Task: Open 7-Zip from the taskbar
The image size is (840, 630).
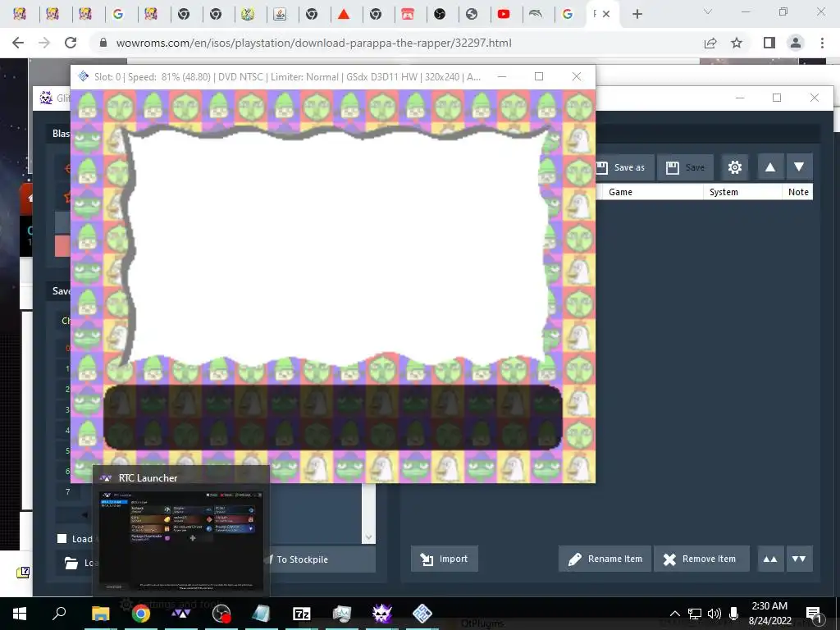Action: (x=302, y=613)
